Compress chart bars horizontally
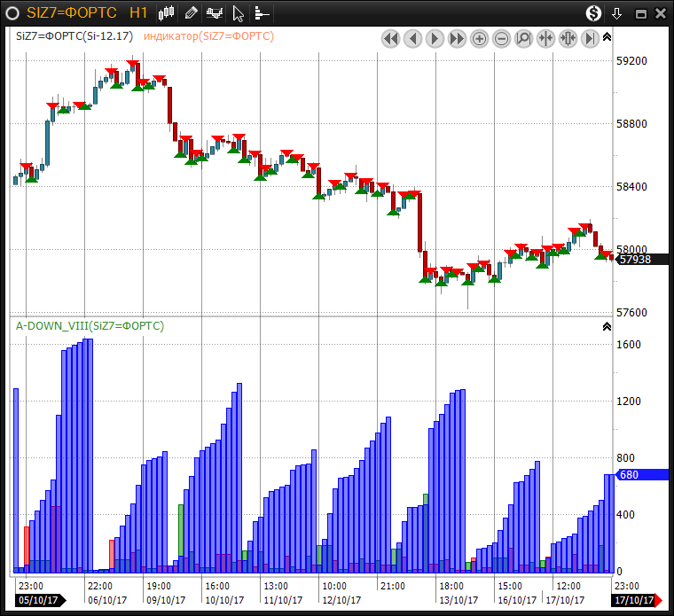 pyautogui.click(x=545, y=38)
